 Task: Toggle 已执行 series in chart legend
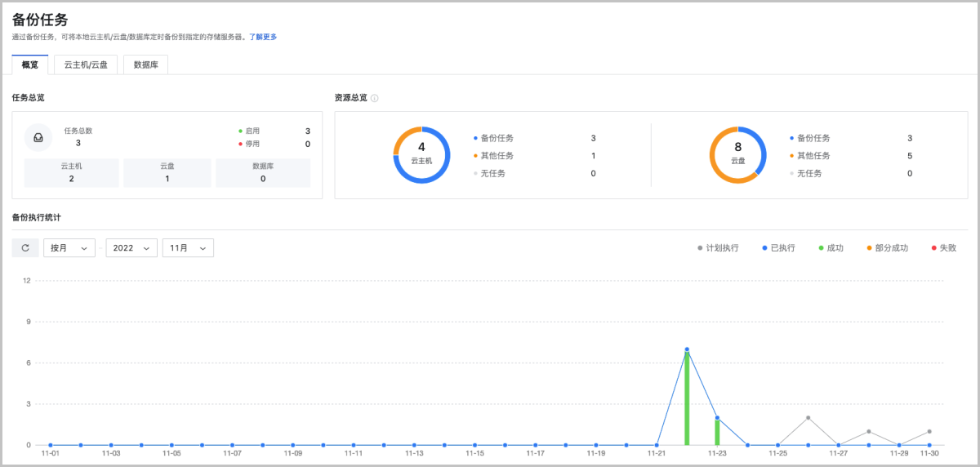tap(778, 248)
